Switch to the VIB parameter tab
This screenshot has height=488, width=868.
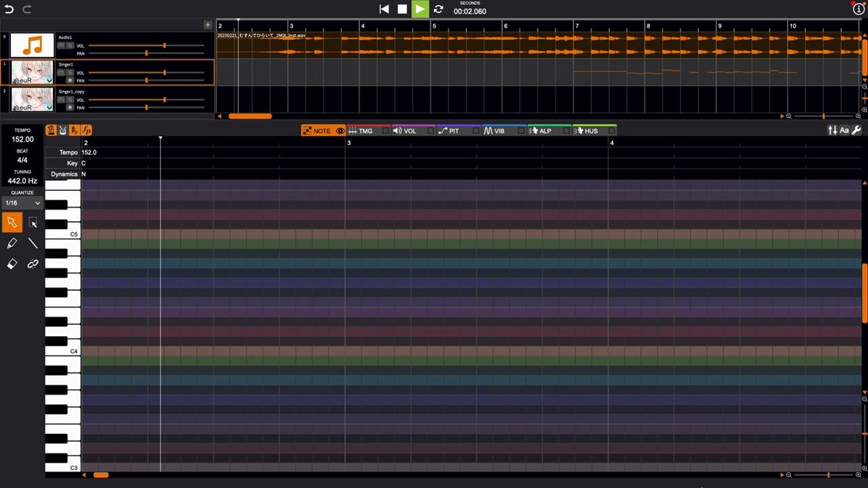click(x=495, y=131)
